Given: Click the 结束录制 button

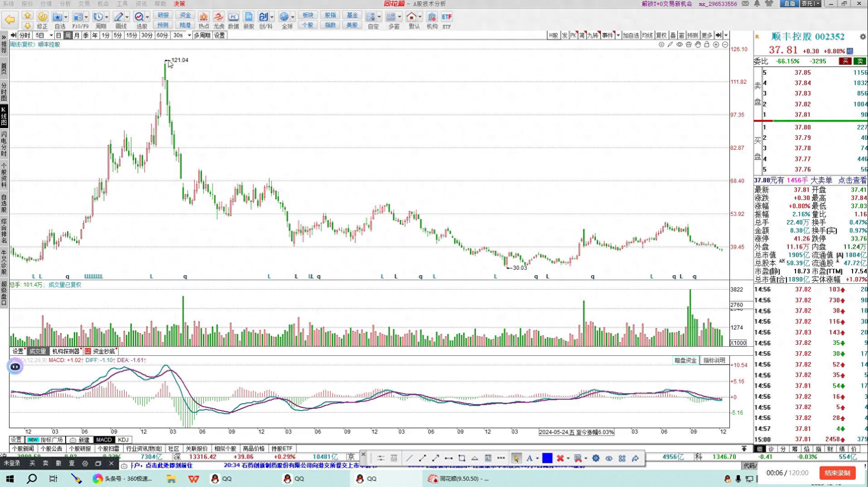Looking at the screenshot, I should (837, 473).
